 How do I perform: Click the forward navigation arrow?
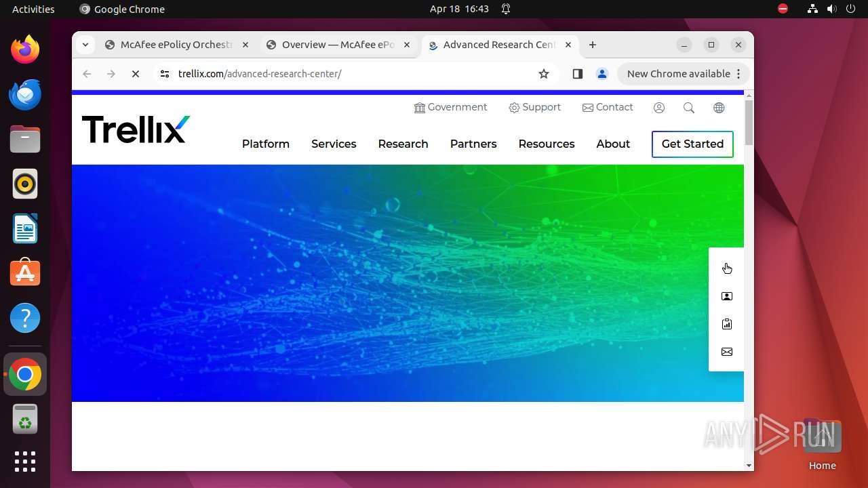point(111,74)
